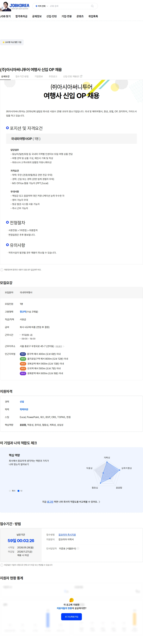This screenshot has height=644, width=143.
Task: Click the arrow after the fit comparison text
Action: click(x=100, y=502)
